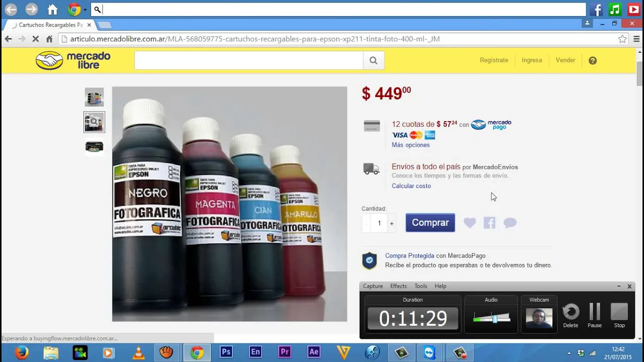
Task: Click YouTube icon in top toolbar
Action: pyautogui.click(x=633, y=9)
